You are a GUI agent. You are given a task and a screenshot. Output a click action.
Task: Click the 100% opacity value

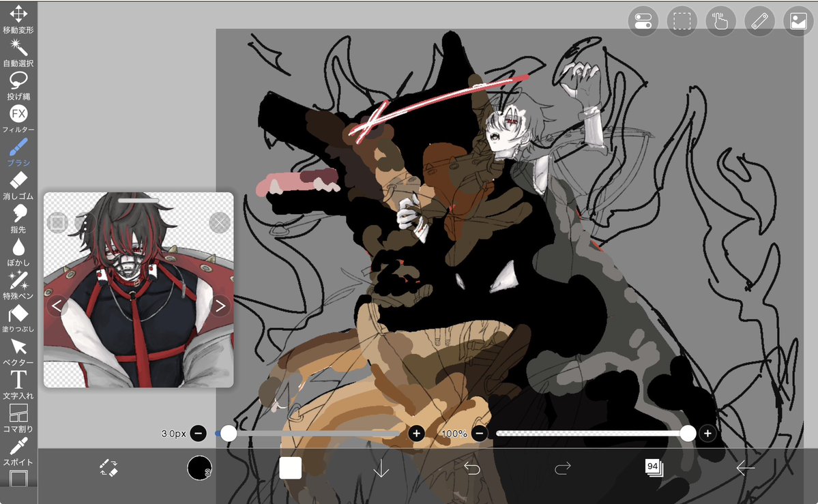(x=454, y=434)
